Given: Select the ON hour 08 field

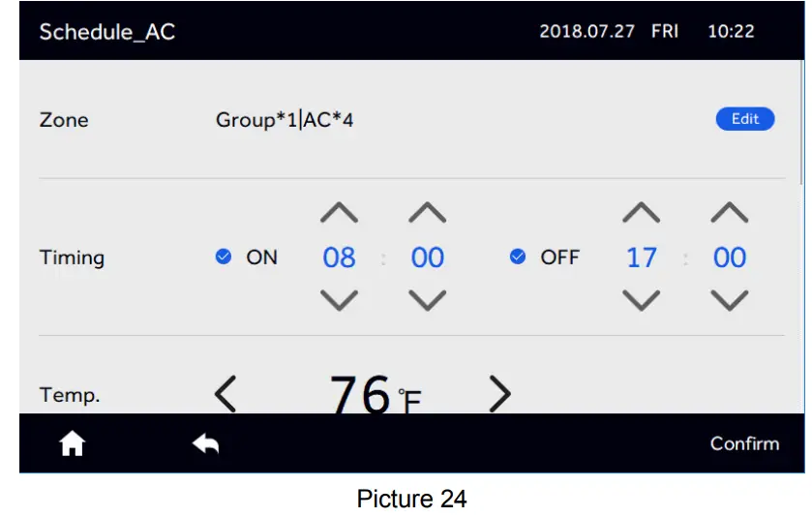Looking at the screenshot, I should 339,258.
